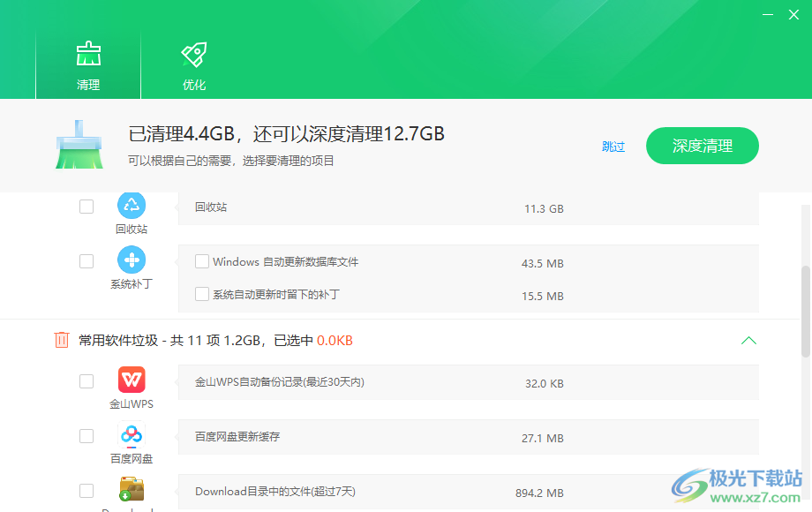812x512 pixels.
Task: Click the Kingsoft WPS app icon
Action: [x=132, y=380]
